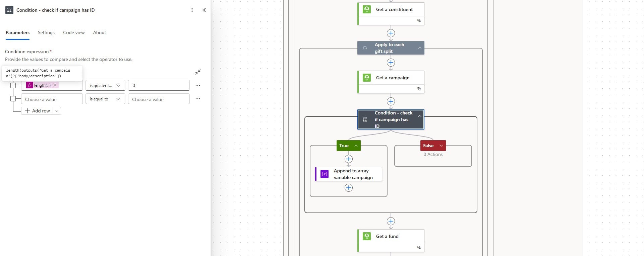Image resolution: width=644 pixels, height=256 pixels.
Task: Insert step at top of True branch
Action: pos(349,159)
